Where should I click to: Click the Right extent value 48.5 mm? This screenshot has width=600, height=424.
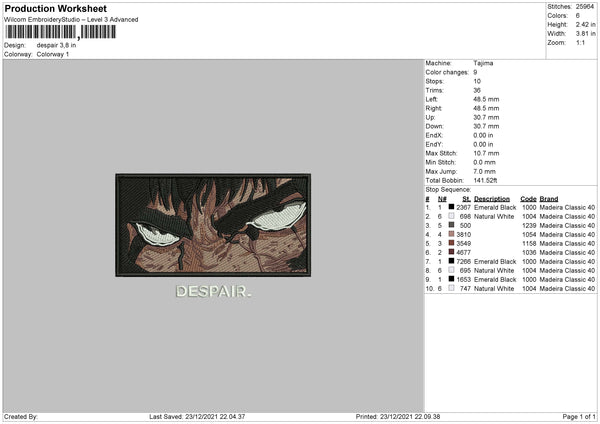pos(486,108)
